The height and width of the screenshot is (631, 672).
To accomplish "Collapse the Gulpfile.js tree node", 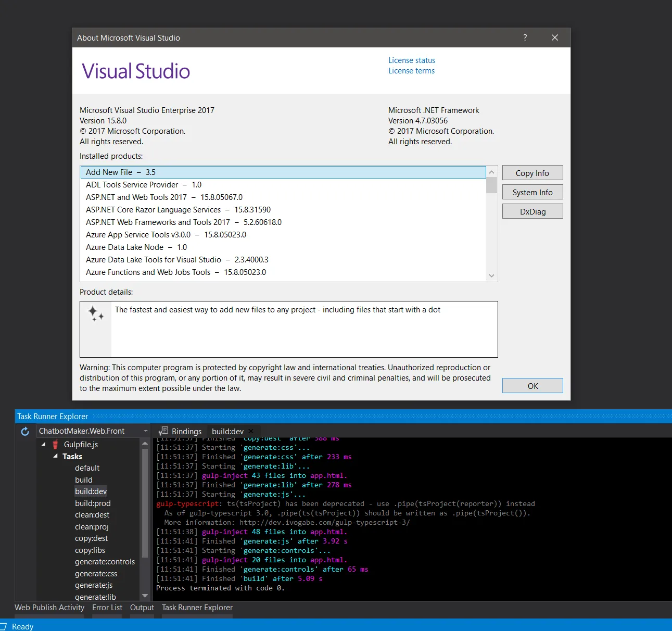I will [x=44, y=445].
